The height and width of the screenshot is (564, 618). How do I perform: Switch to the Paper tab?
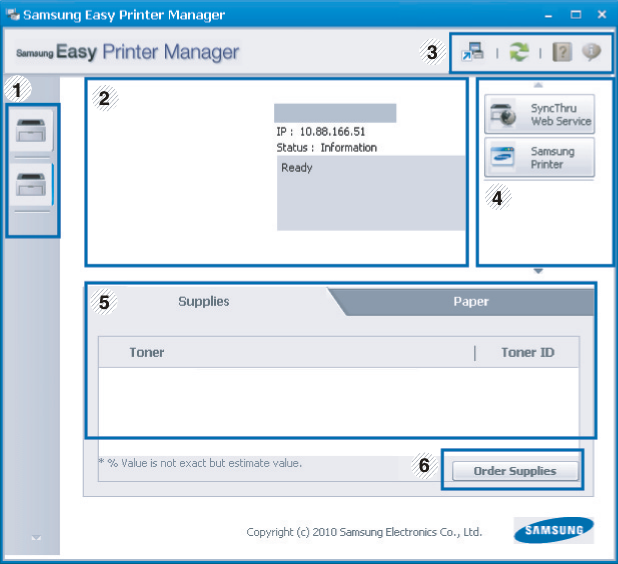(x=471, y=302)
